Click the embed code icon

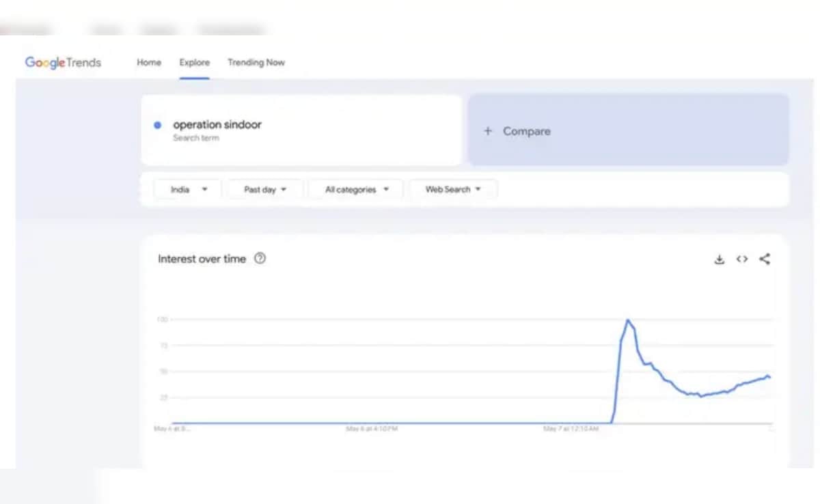pyautogui.click(x=741, y=260)
